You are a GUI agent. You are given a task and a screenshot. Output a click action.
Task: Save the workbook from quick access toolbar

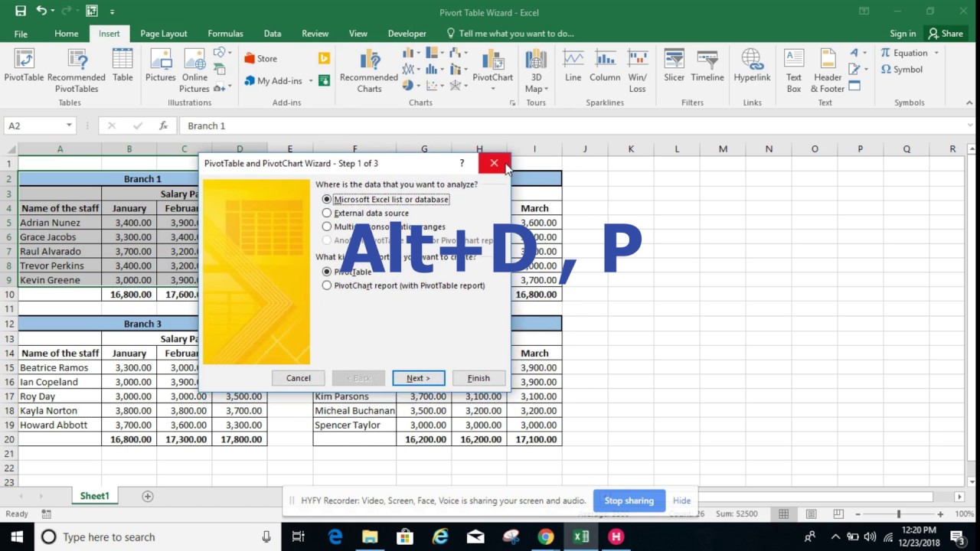pyautogui.click(x=21, y=11)
